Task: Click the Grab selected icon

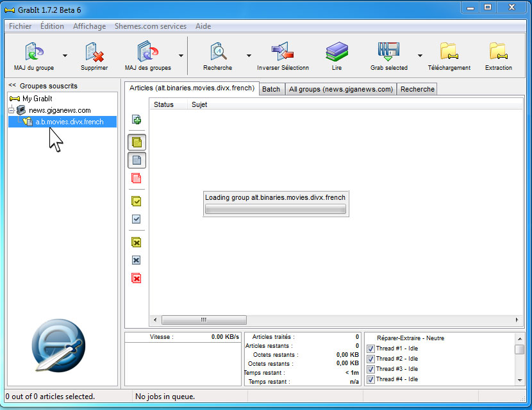Action: pos(388,52)
